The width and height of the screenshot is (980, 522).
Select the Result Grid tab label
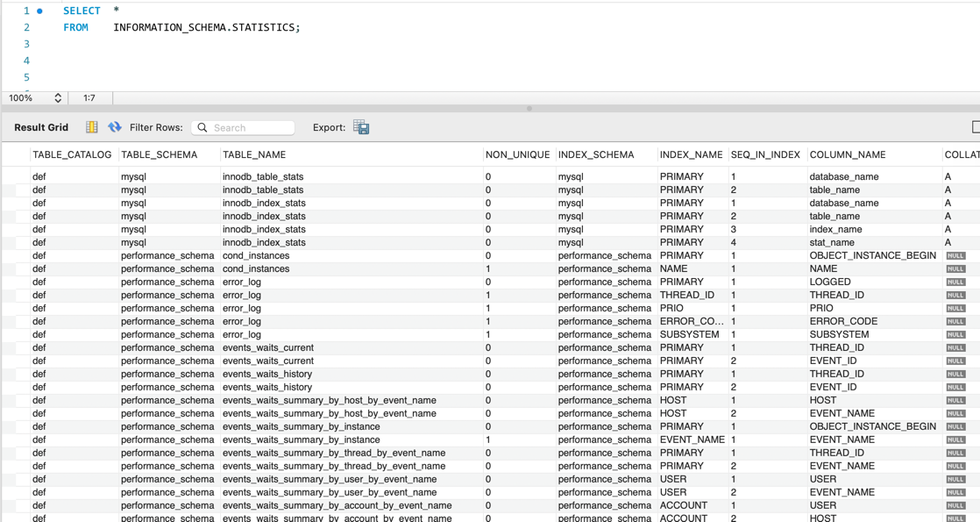(41, 127)
